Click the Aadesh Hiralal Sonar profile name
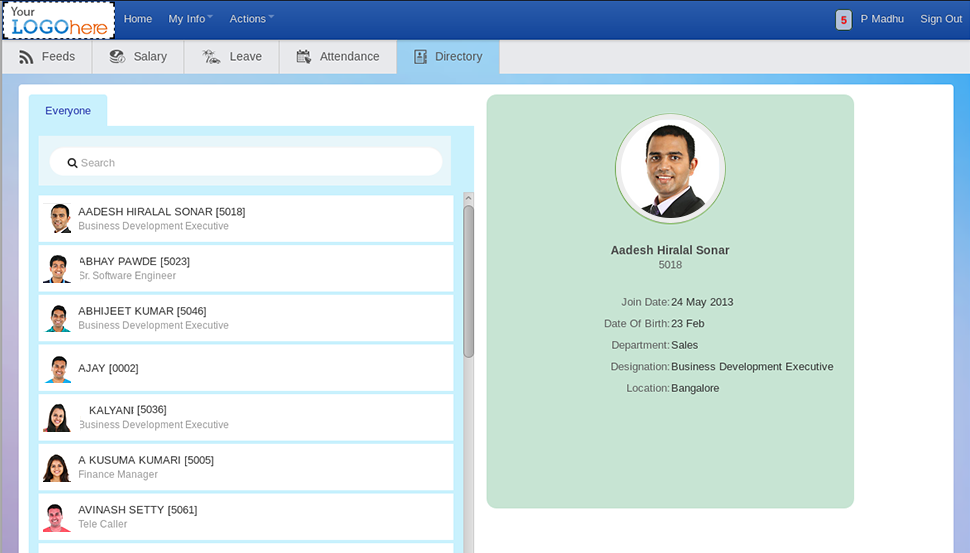970x553 pixels. click(x=670, y=250)
